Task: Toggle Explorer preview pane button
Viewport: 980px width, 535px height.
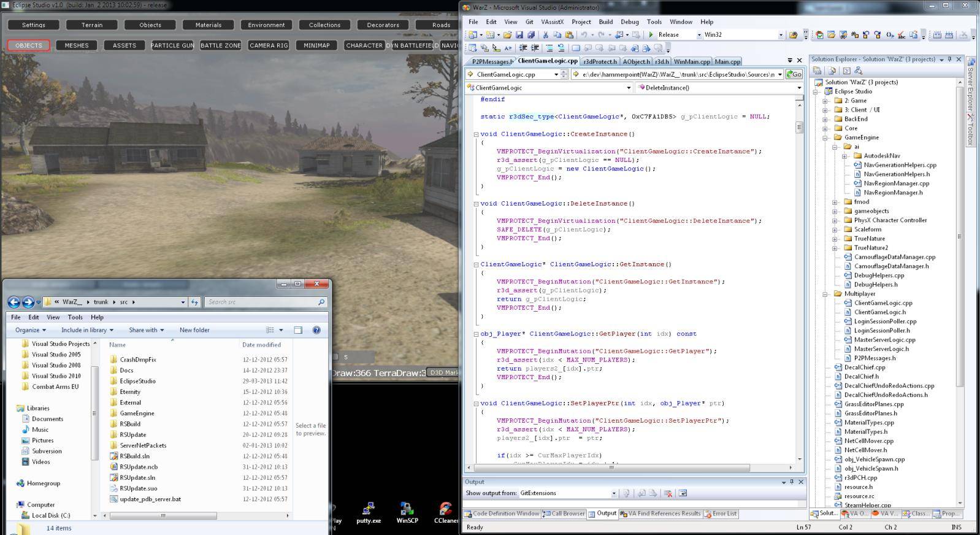Action: pos(298,330)
